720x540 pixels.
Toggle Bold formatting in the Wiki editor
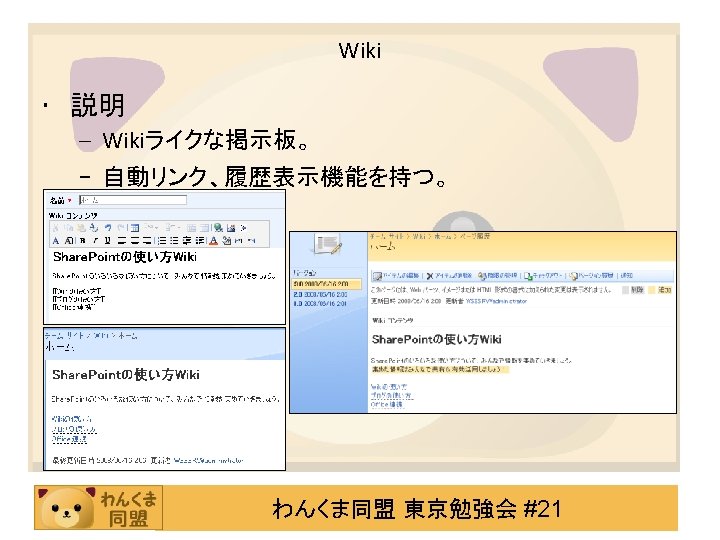click(83, 241)
